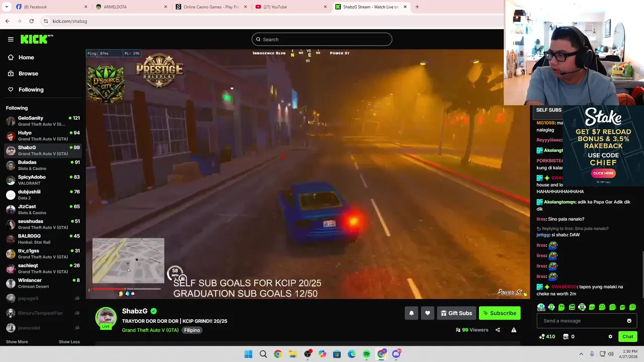Select Winlancer Crimson Desert channel

tap(43, 283)
